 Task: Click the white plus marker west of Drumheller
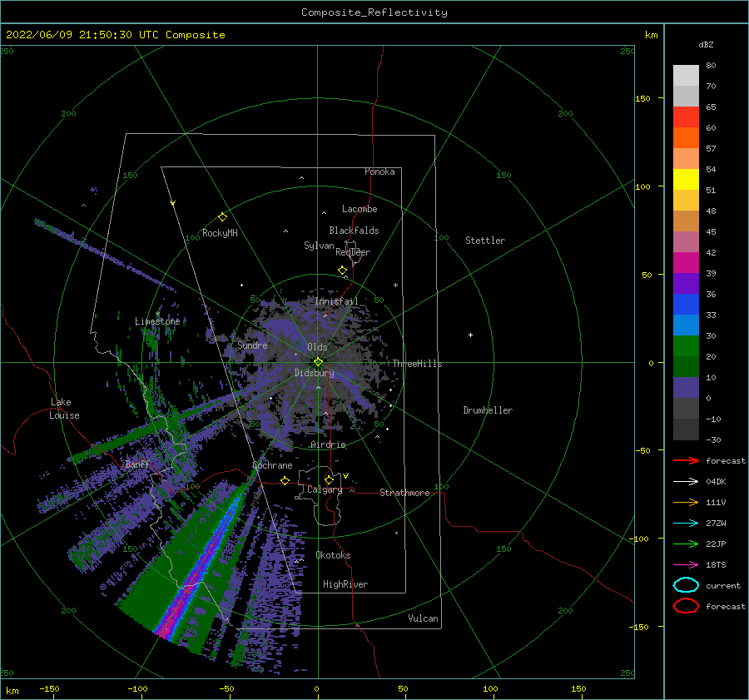tap(470, 335)
